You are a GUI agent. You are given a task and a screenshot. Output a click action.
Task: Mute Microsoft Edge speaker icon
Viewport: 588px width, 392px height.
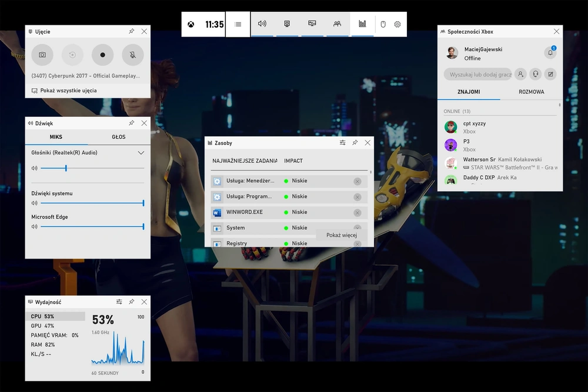(35, 227)
